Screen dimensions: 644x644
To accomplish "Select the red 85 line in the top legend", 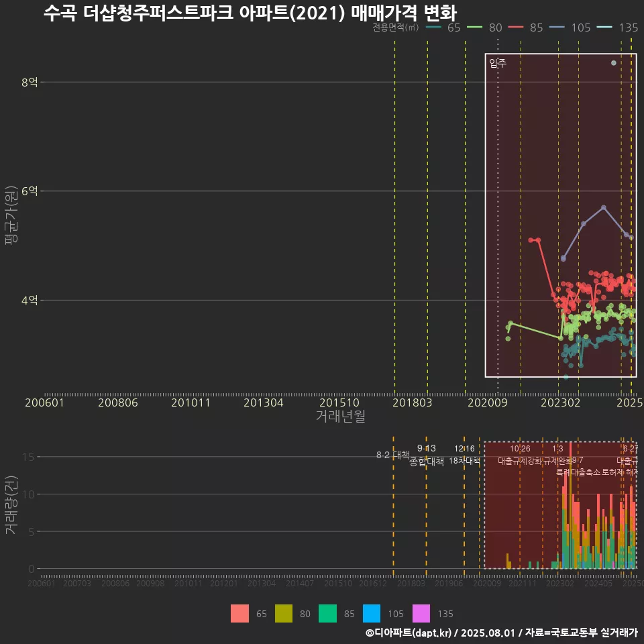I will tap(516, 28).
